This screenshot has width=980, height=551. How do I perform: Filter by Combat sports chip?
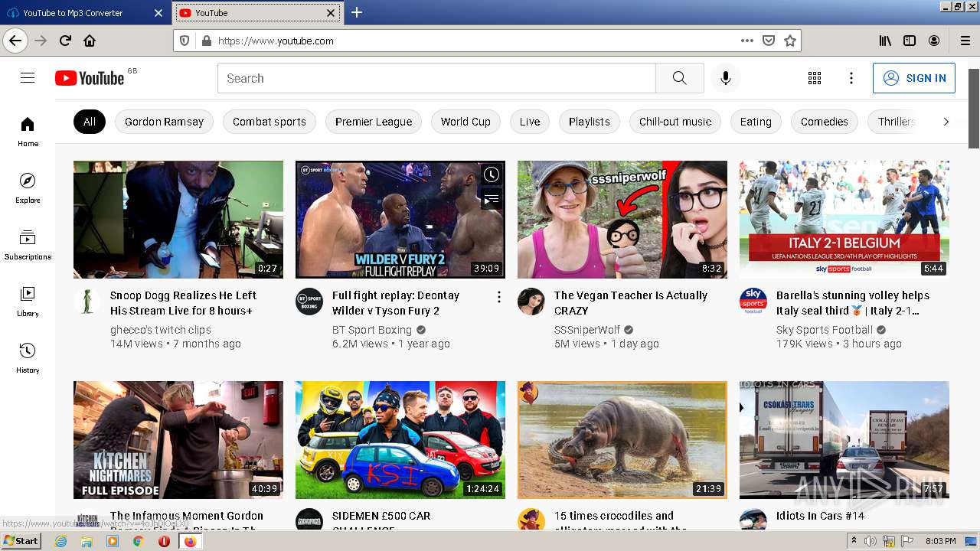tap(269, 122)
